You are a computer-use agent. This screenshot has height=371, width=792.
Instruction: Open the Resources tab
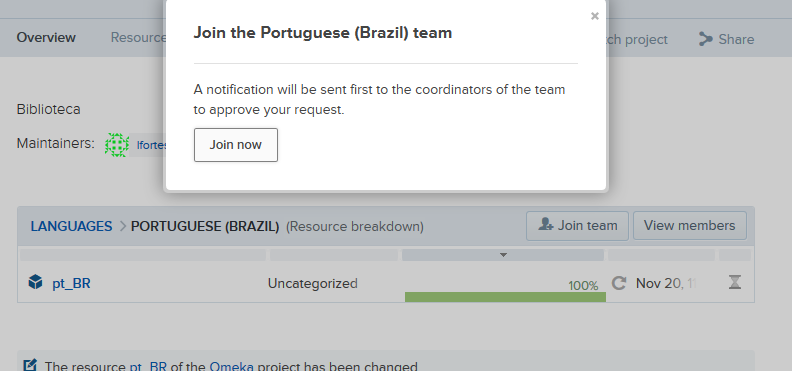click(138, 38)
